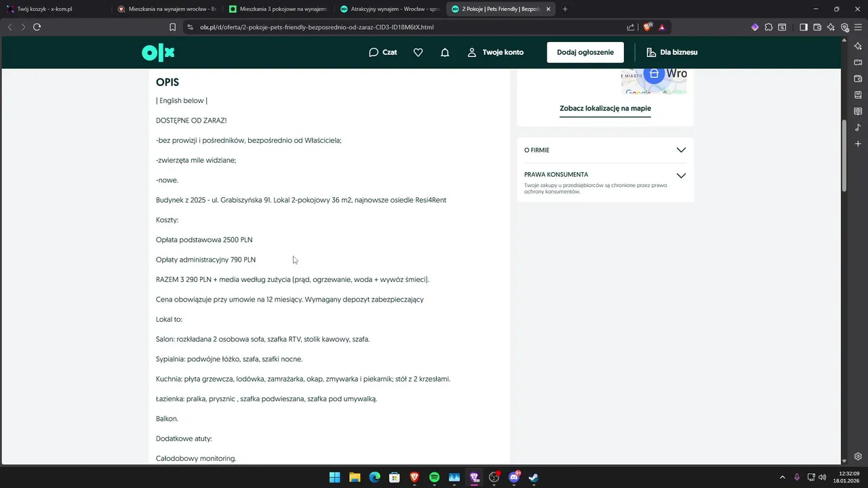
Task: Click the '-zwierzęta mile widziane;' line
Action: point(196,161)
